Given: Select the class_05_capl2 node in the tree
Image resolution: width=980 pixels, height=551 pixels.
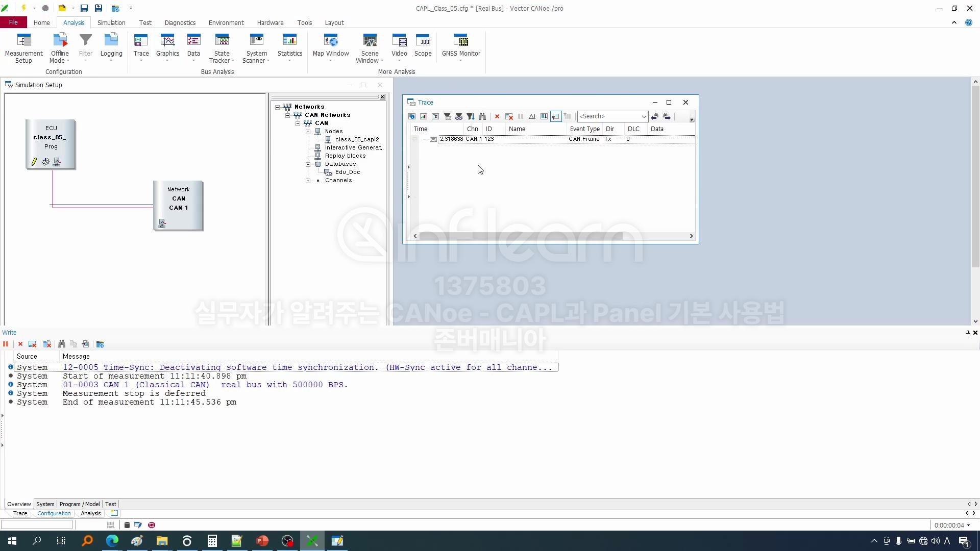Looking at the screenshot, I should tap(357, 139).
